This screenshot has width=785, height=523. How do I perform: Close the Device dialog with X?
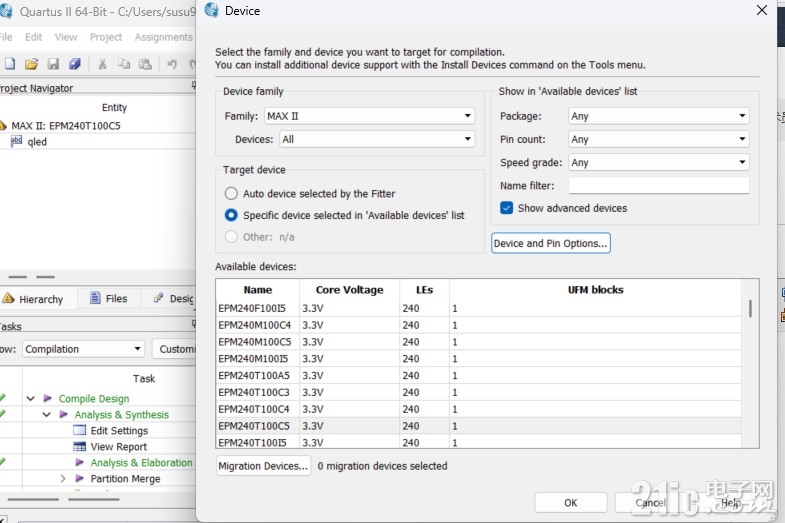pyautogui.click(x=761, y=10)
